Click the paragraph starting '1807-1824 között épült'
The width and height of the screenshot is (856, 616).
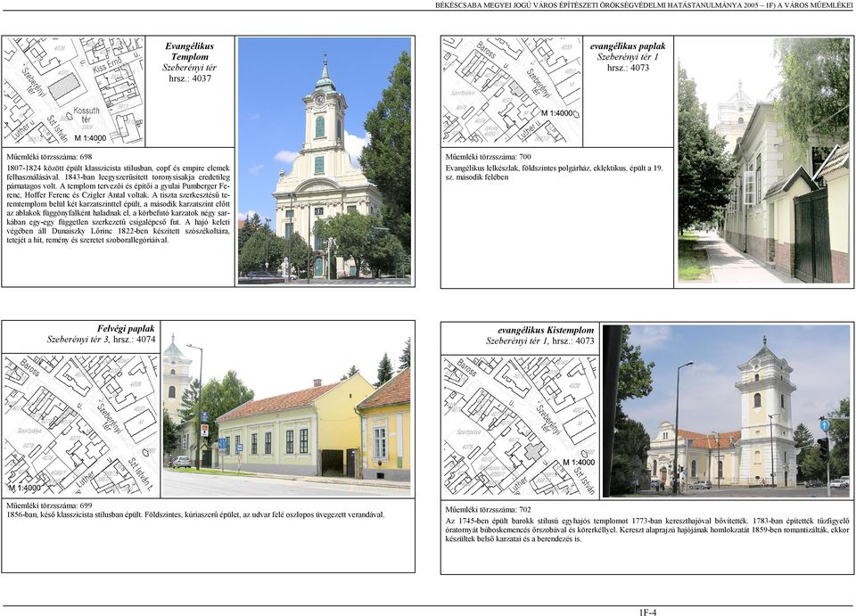(118, 203)
